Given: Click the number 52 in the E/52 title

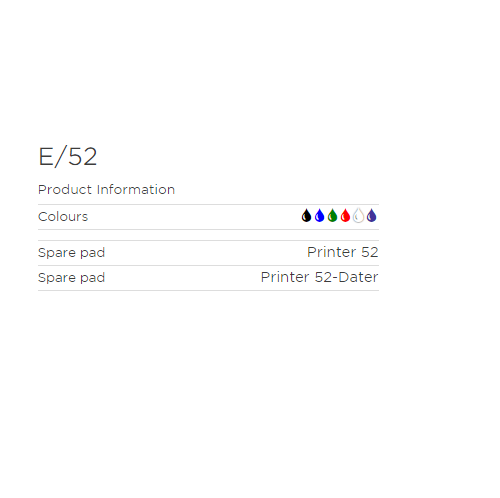Looking at the screenshot, I should click(x=82, y=157).
